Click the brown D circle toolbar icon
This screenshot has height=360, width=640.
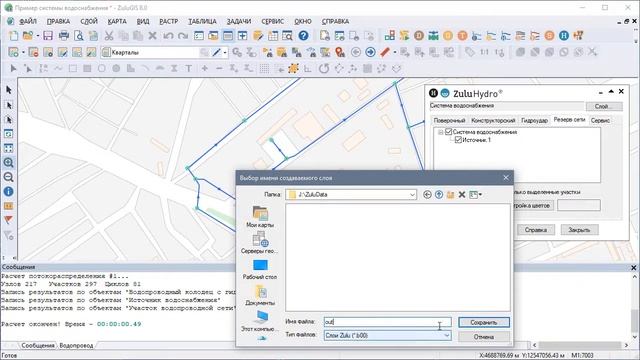click(x=419, y=36)
